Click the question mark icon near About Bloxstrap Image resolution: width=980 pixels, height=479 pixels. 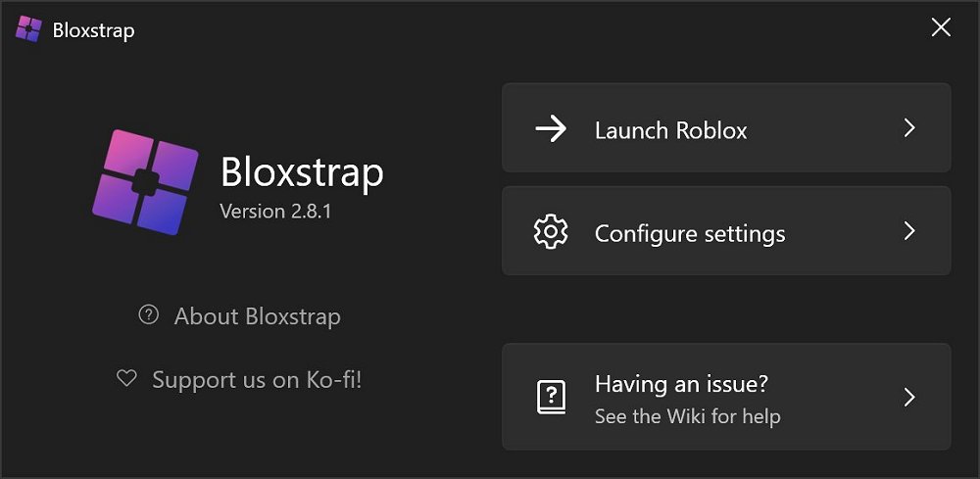coord(149,315)
